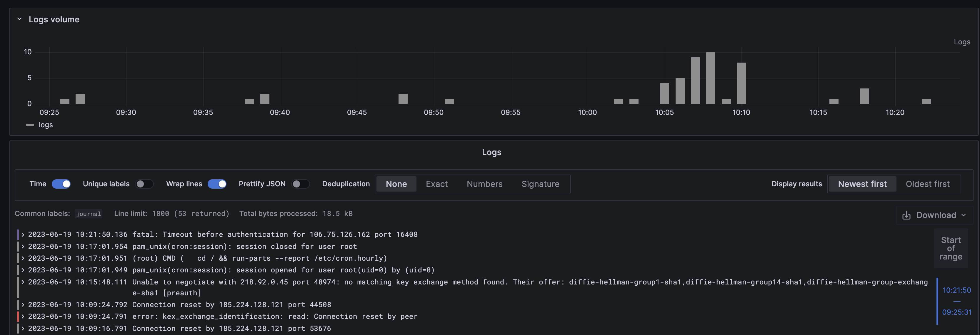
Task: Click the journal common label tag
Action: 88,214
